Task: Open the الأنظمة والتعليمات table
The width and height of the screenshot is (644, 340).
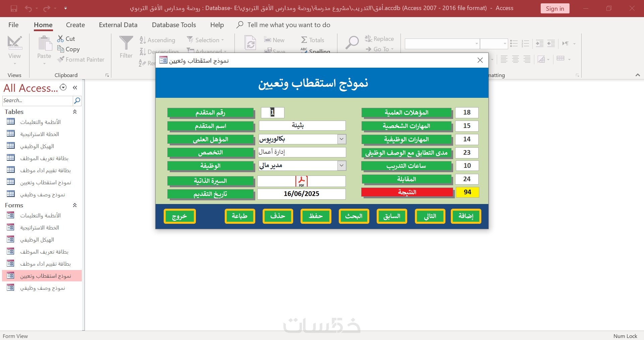Action: click(42, 122)
